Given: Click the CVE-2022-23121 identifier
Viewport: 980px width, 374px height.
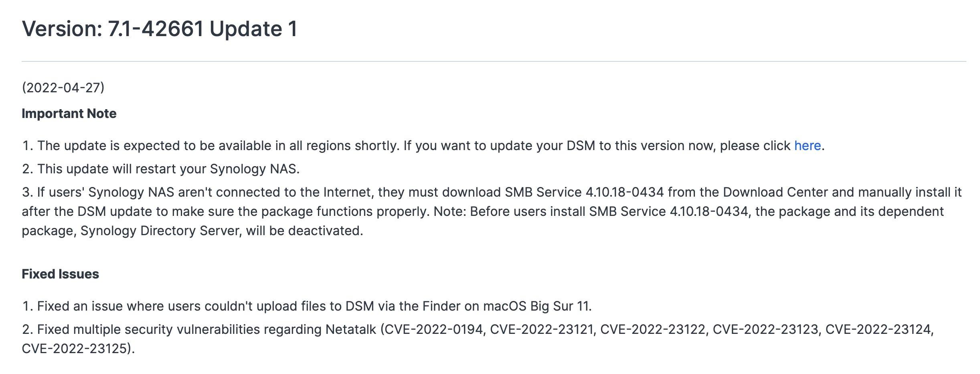Looking at the screenshot, I should click(x=542, y=329).
